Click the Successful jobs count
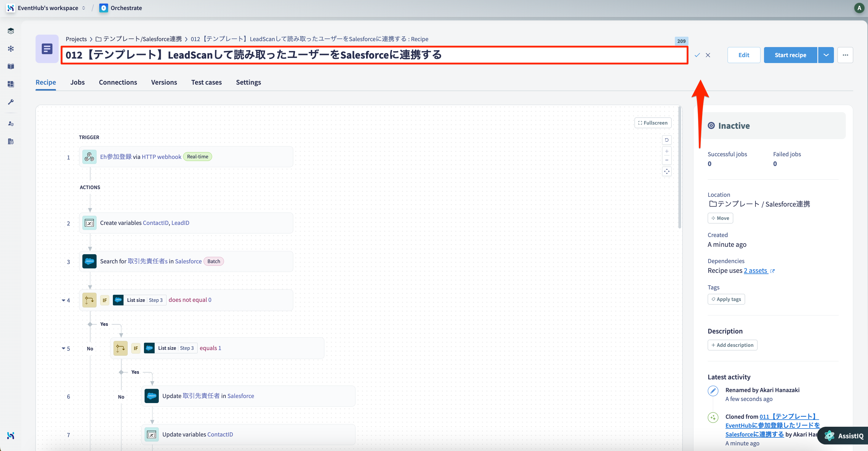This screenshot has width=868, height=451. click(x=710, y=164)
